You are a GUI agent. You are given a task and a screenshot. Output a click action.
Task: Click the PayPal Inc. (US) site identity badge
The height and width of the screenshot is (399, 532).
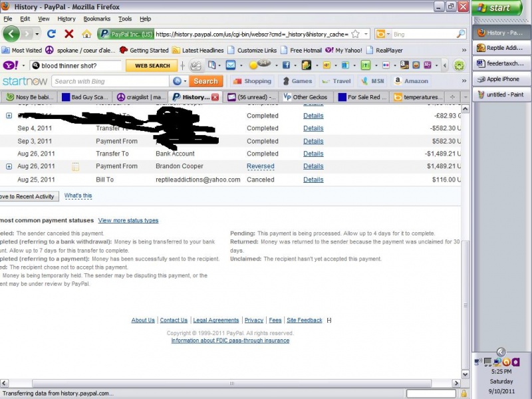pos(126,35)
